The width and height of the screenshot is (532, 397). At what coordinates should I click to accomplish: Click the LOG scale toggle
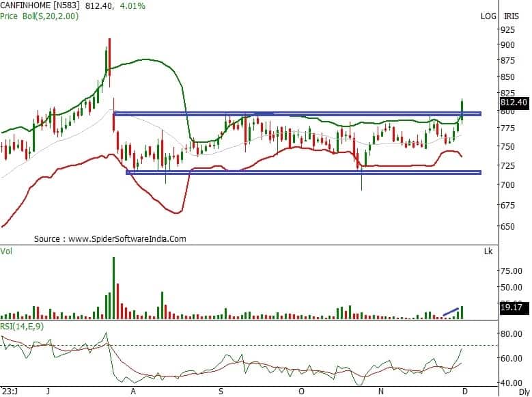[488, 16]
